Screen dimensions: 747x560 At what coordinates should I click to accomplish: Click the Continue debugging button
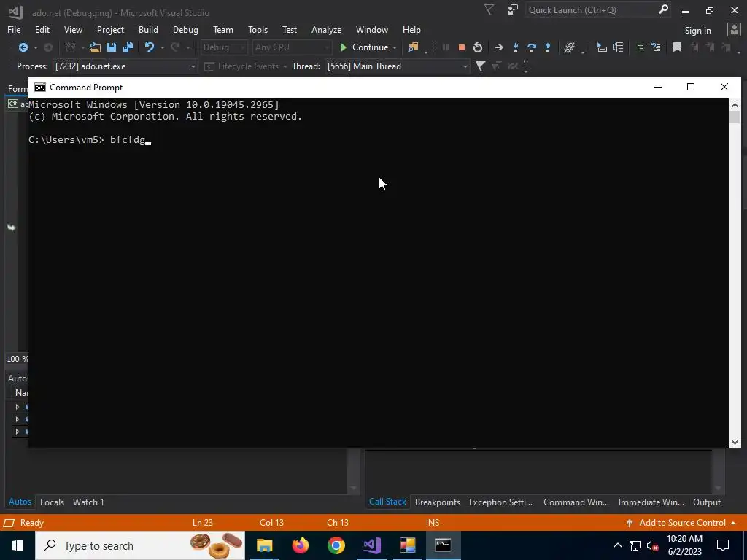[x=365, y=47]
